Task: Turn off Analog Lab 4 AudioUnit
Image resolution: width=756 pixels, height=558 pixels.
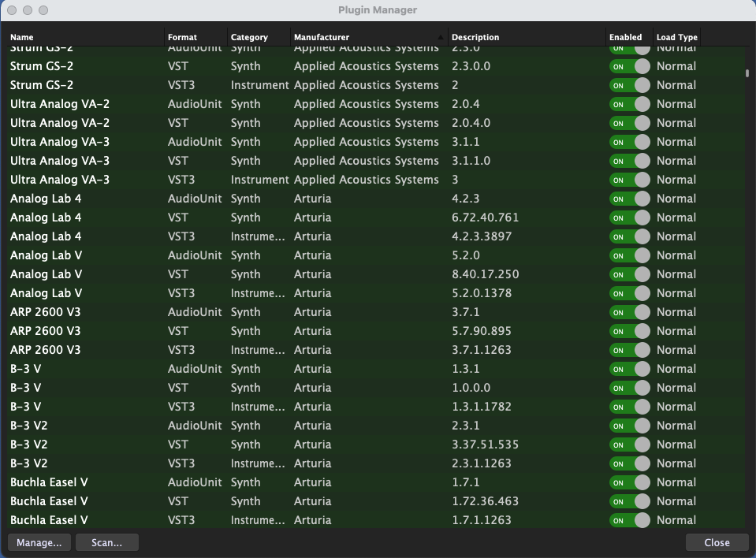Action: tap(630, 199)
